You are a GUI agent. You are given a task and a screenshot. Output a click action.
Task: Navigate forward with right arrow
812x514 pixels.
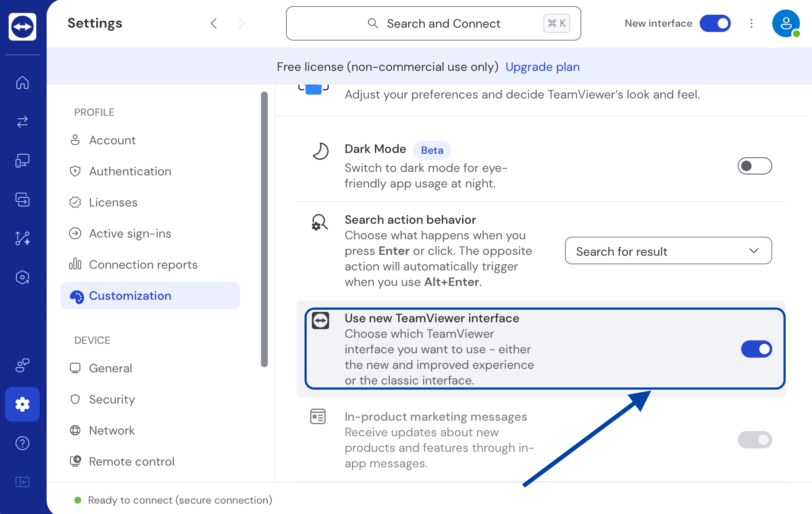[241, 23]
